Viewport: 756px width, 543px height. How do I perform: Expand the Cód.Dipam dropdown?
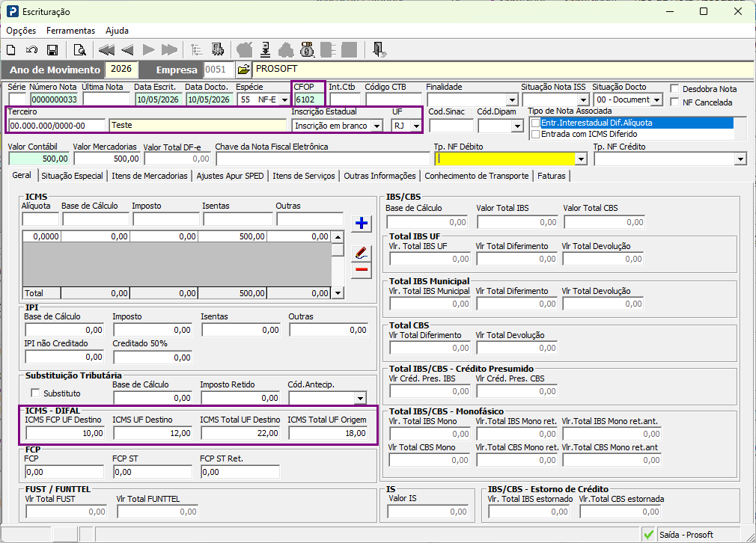(x=517, y=126)
